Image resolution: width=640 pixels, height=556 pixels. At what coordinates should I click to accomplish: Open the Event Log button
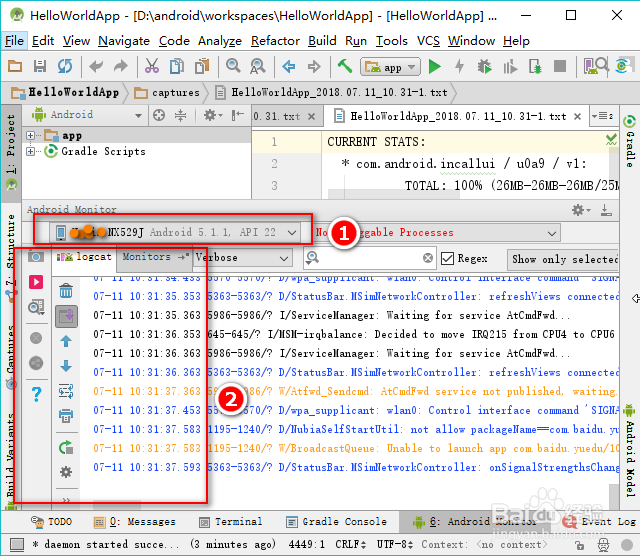click(x=598, y=522)
